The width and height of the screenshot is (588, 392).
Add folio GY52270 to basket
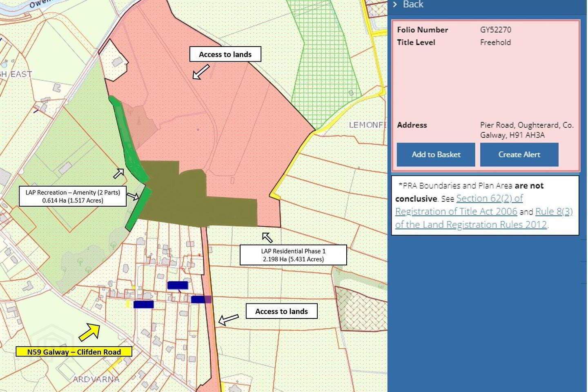436,154
